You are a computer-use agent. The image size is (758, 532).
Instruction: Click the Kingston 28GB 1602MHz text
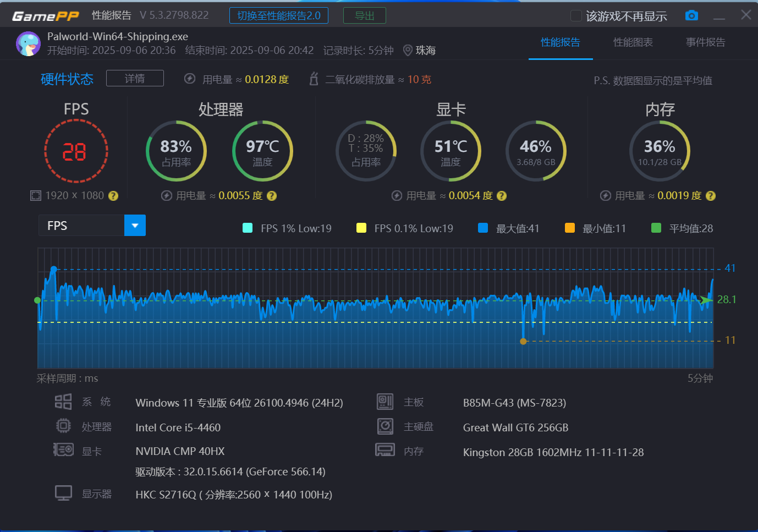pyautogui.click(x=553, y=452)
